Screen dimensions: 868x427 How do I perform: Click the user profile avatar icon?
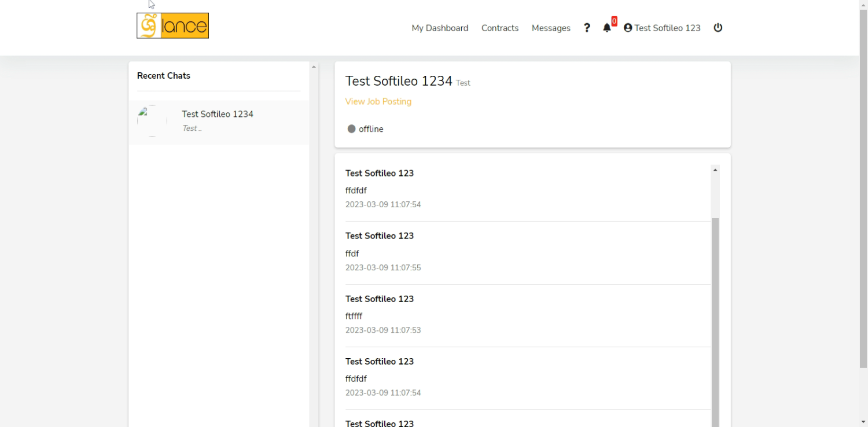[x=628, y=28]
